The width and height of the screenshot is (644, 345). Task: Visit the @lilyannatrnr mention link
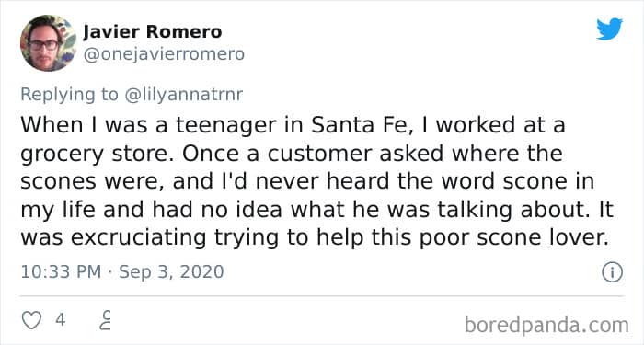tap(183, 95)
